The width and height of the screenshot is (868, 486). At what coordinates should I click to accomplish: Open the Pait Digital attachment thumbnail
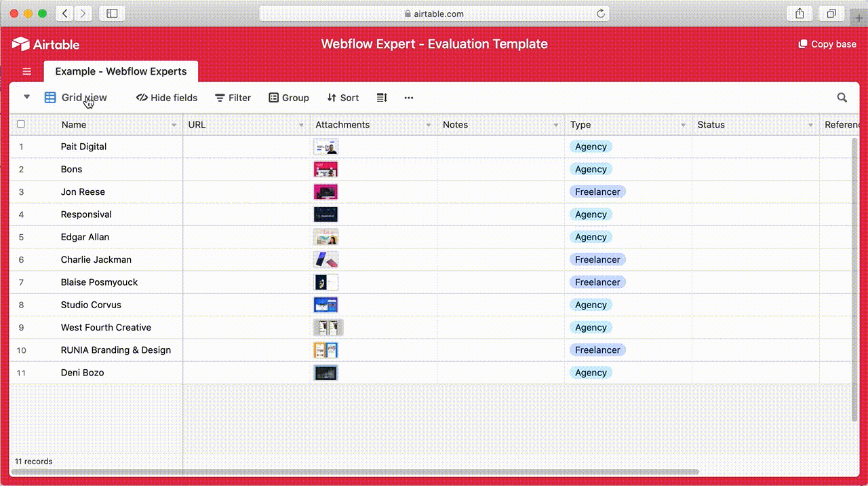pyautogui.click(x=325, y=147)
